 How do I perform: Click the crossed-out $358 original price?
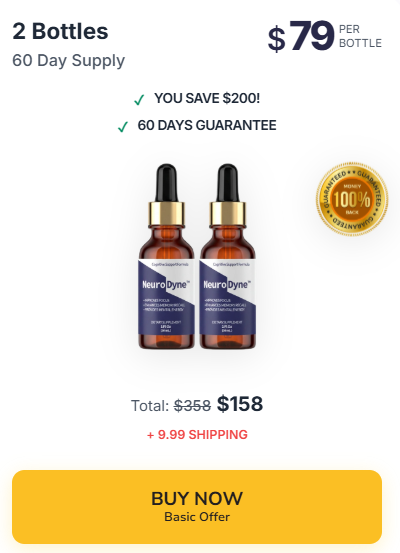point(192,406)
